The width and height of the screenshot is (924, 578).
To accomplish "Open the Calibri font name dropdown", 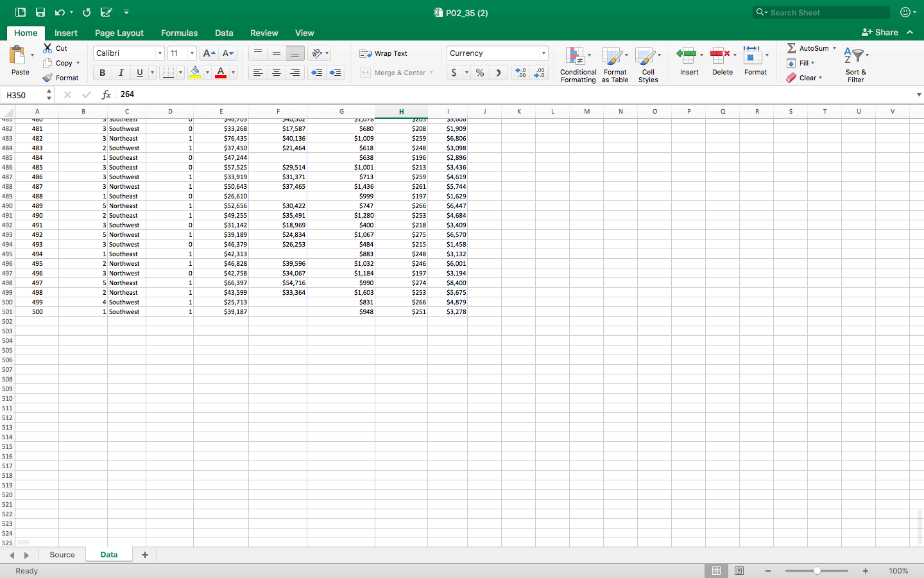I will [x=159, y=53].
